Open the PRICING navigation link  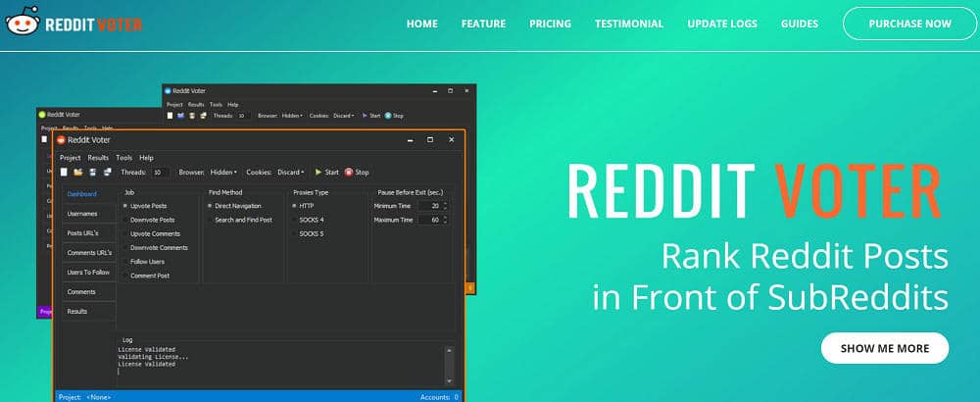(x=550, y=24)
